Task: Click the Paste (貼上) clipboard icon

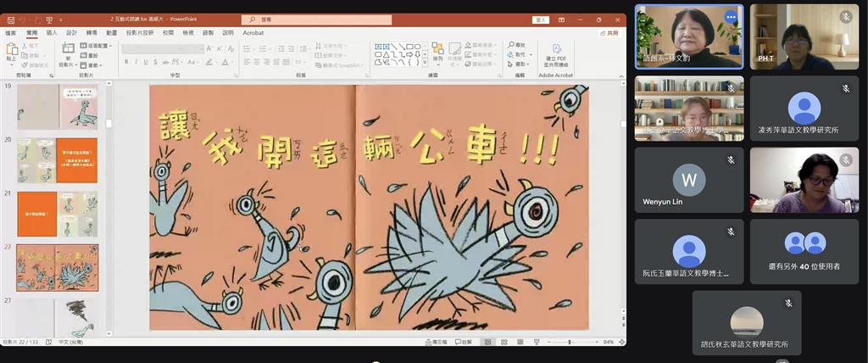Action: tap(12, 51)
